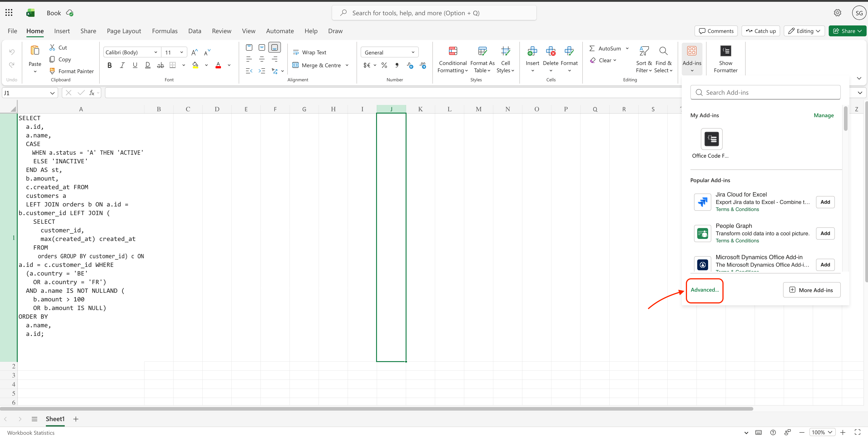This screenshot has height=437, width=868.
Task: Open the font name dropdown
Action: click(156, 52)
